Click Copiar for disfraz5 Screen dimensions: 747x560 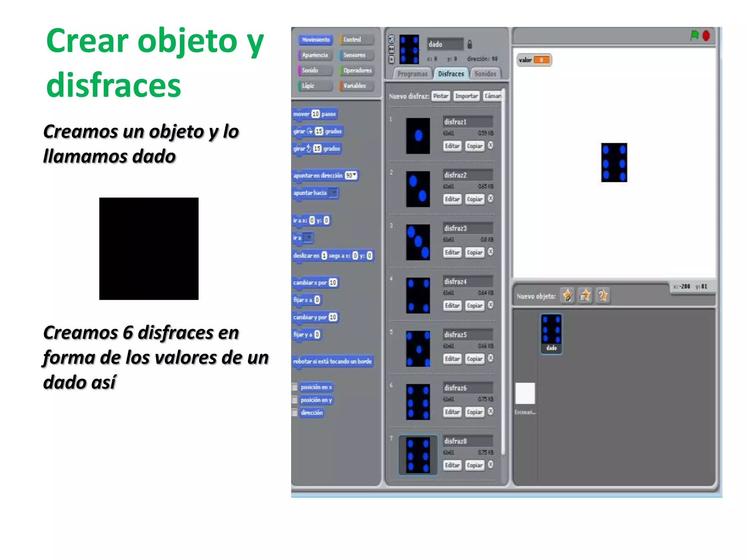[475, 359]
